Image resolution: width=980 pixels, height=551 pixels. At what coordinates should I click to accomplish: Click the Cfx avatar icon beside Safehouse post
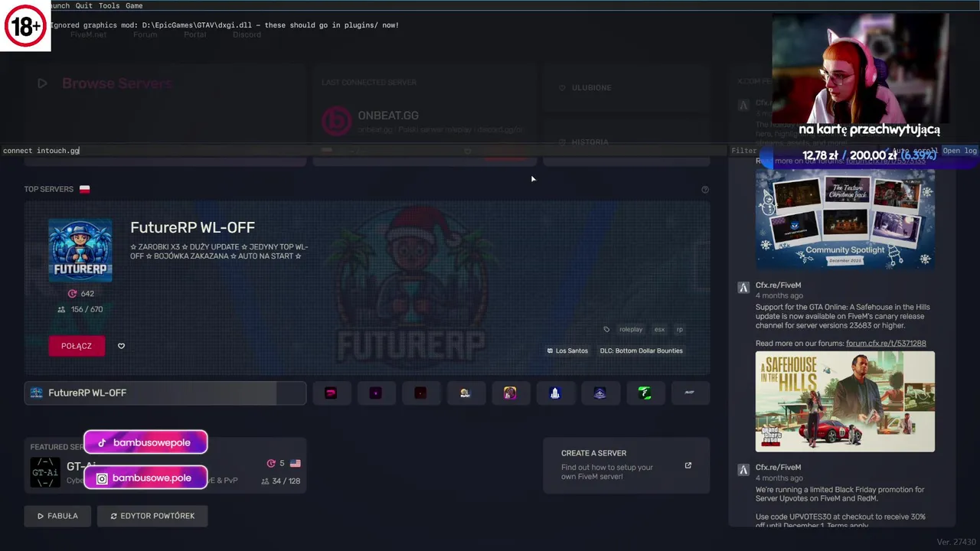(x=743, y=288)
